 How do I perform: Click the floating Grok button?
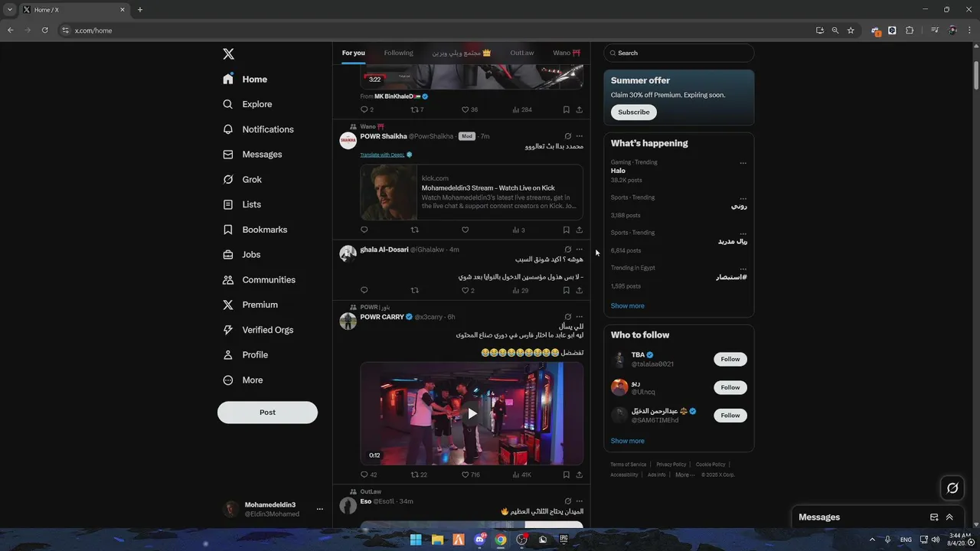pyautogui.click(x=952, y=487)
